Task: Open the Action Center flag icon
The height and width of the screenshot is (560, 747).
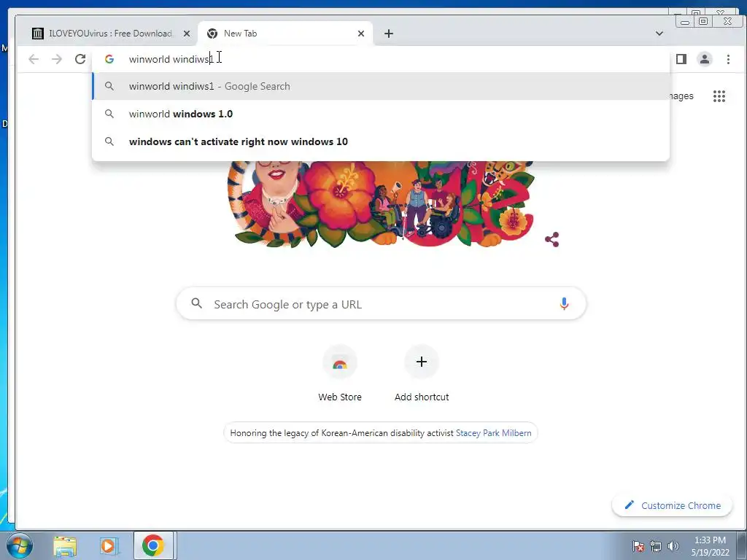Action: pyautogui.click(x=638, y=546)
